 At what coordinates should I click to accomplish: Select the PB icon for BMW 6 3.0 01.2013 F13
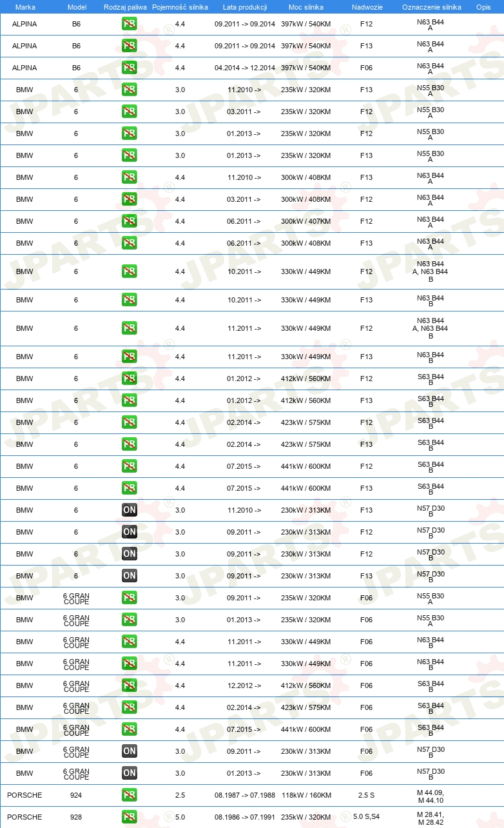130,156
